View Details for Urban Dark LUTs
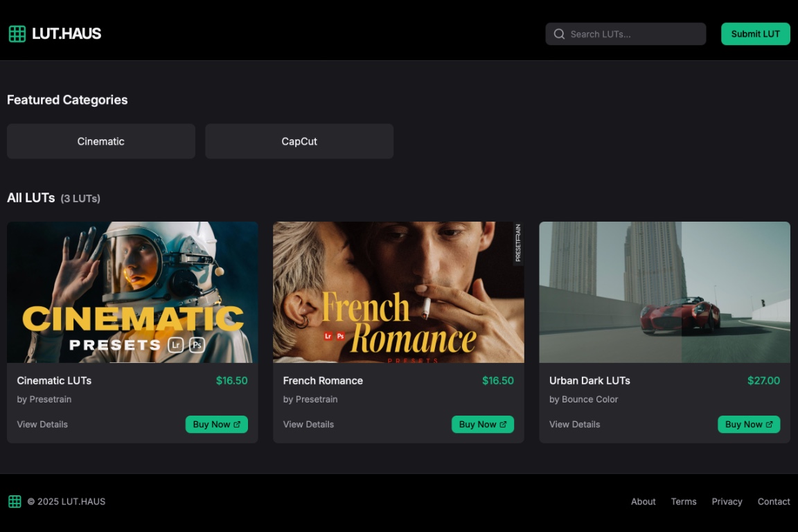 [x=574, y=425]
